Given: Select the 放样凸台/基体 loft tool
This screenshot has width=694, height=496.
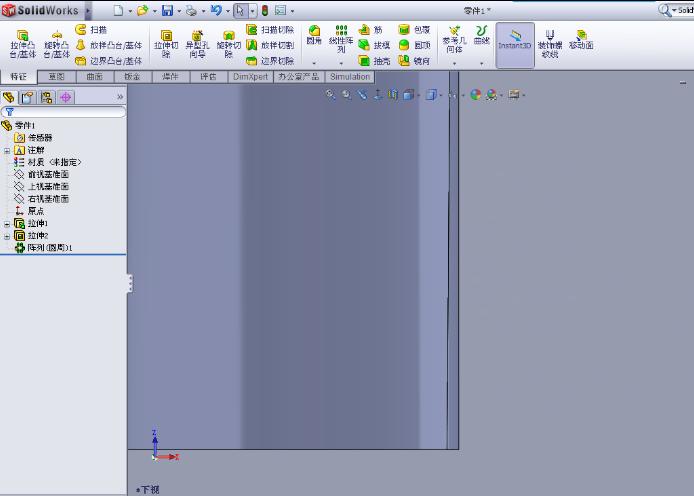Looking at the screenshot, I should point(108,45).
